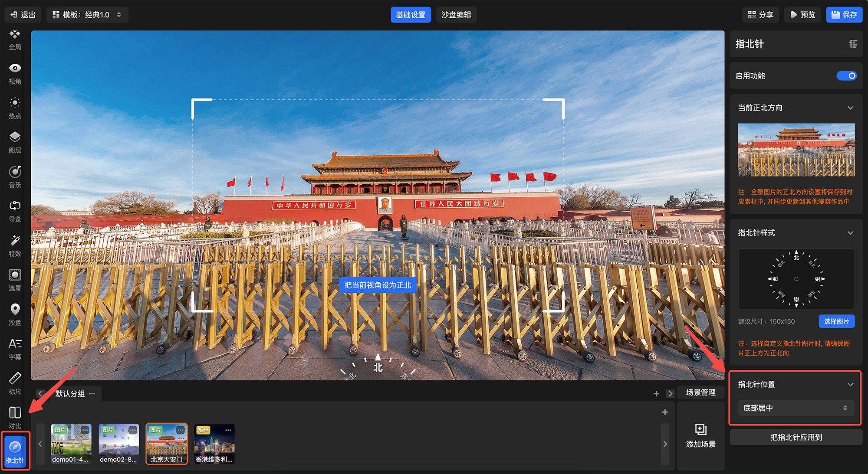This screenshot has height=474, width=868.
Task: Click the 添加场景 add scene button
Action: [x=700, y=436]
